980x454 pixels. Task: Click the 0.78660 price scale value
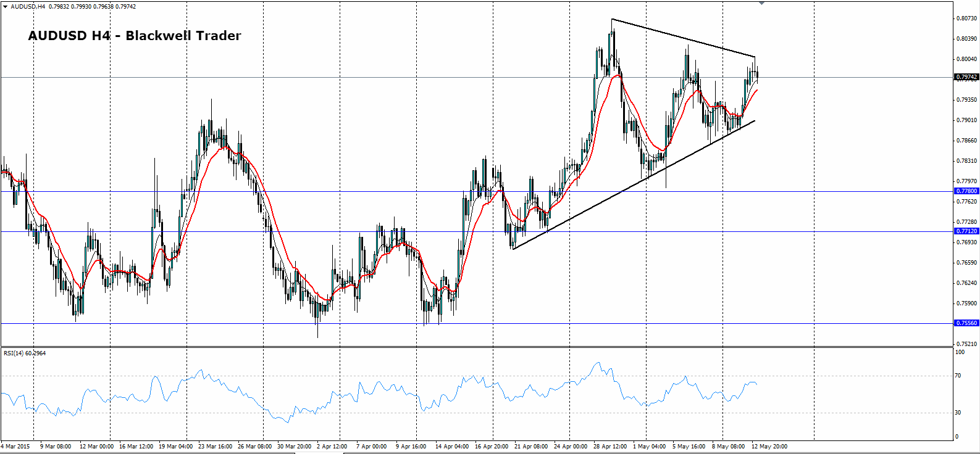coord(966,141)
